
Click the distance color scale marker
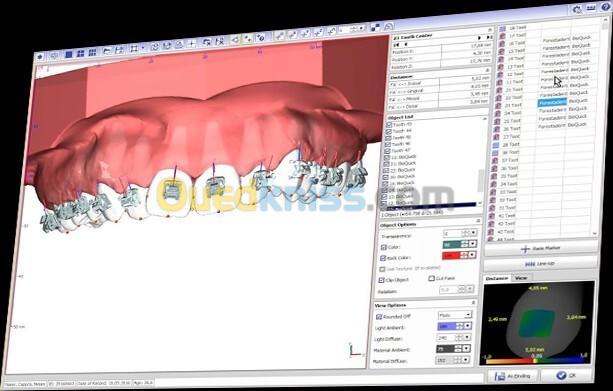point(535,361)
